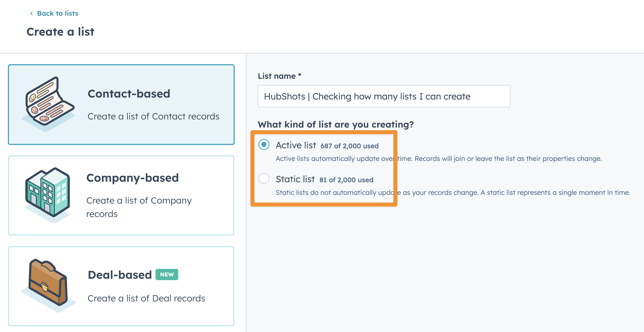Image resolution: width=644 pixels, height=332 pixels.
Task: Click the Active list label text
Action: coord(296,145)
